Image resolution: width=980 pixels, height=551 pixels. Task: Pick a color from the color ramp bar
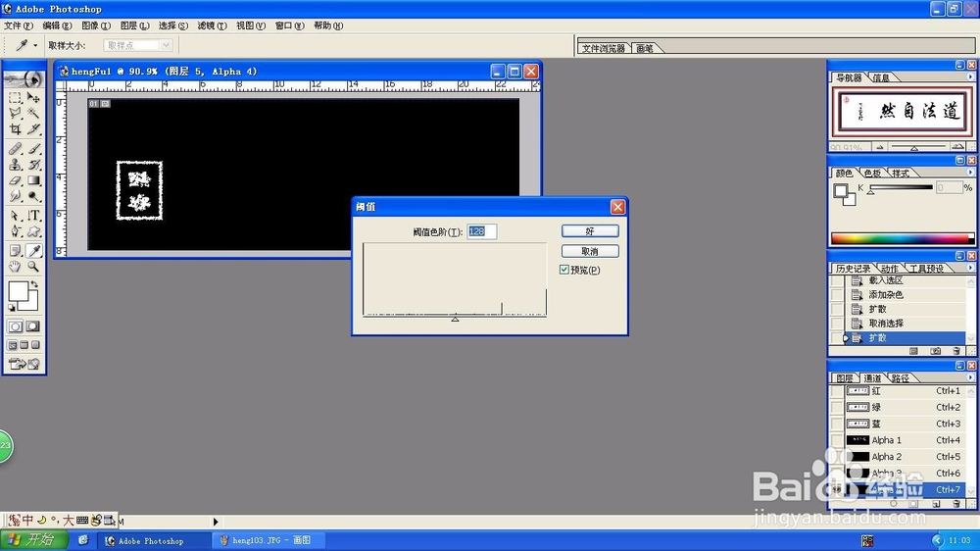pos(902,239)
